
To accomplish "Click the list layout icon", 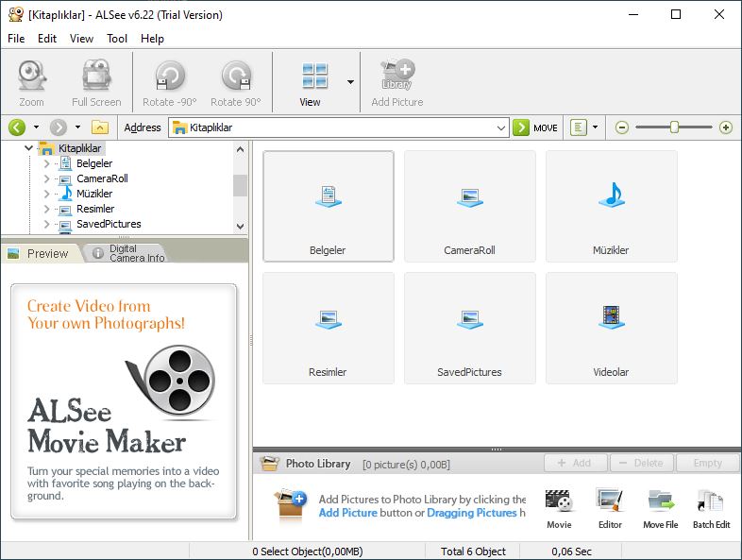I will click(x=579, y=127).
